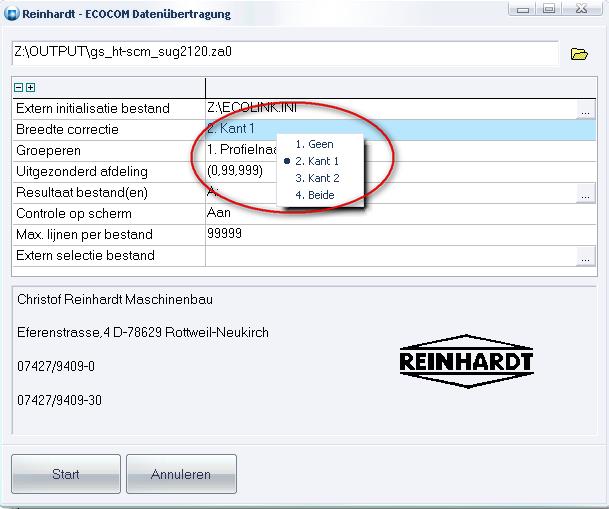609x509 pixels.
Task: Click the 'Christof Reinhardt Maschinenbau' text
Action: (x=115, y=299)
